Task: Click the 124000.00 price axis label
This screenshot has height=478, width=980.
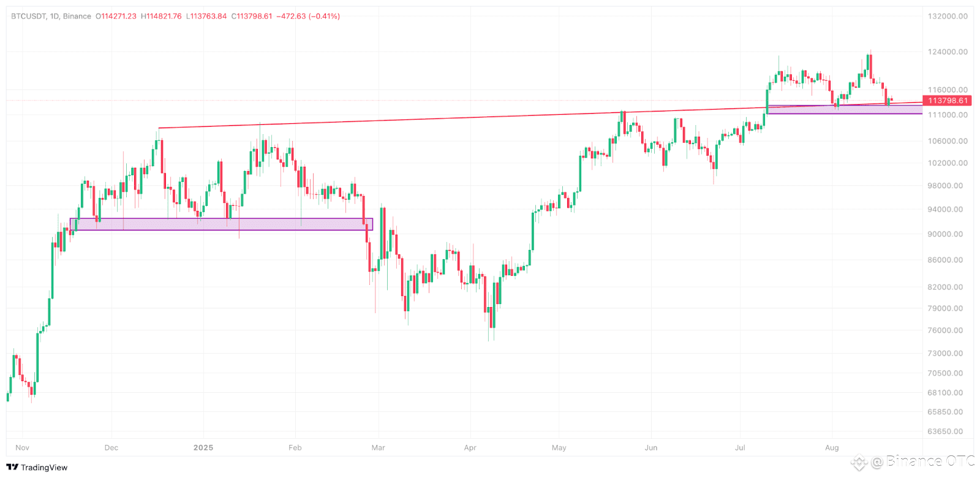Action: [x=948, y=52]
